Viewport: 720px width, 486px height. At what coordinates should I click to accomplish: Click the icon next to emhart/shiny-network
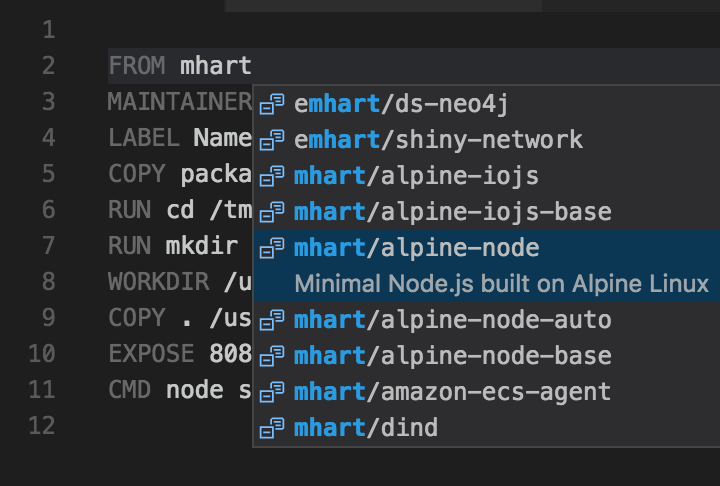tap(272, 139)
